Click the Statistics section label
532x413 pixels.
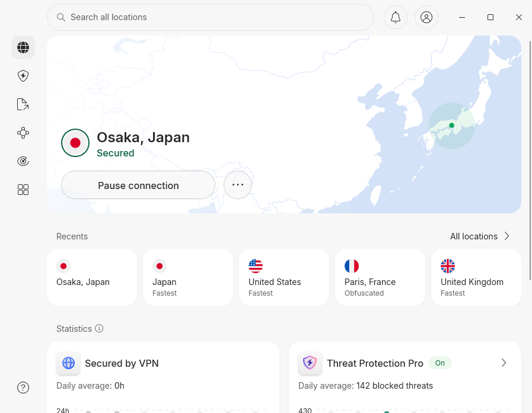(74, 329)
